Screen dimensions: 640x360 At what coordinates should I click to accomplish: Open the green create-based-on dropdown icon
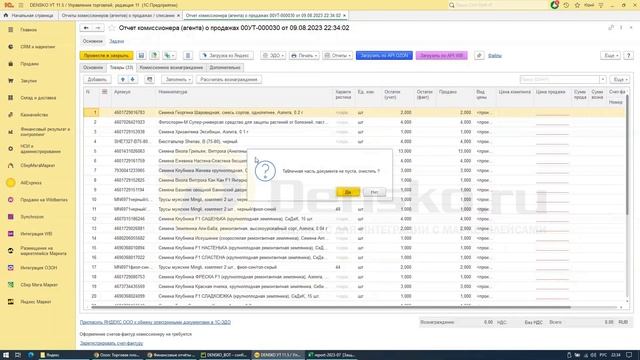[x=169, y=56]
